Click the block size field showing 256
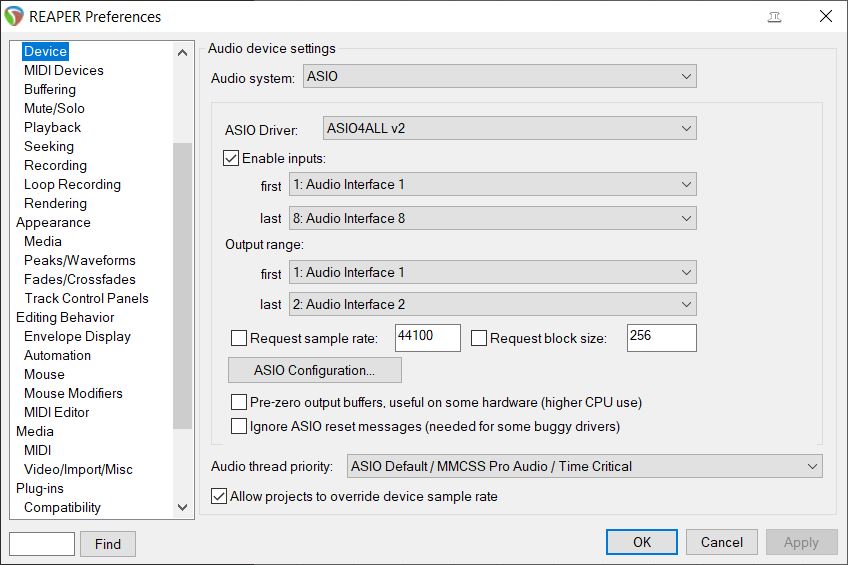 click(x=662, y=338)
